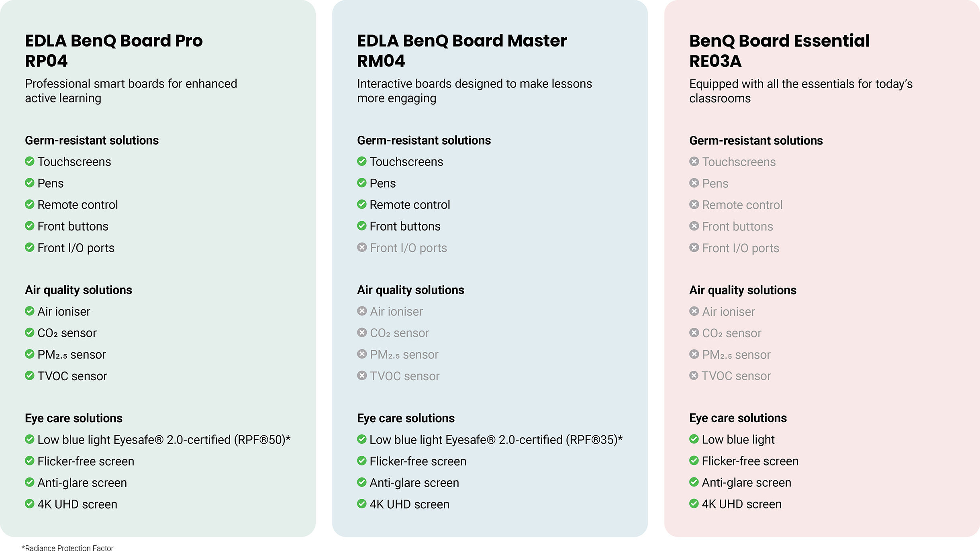Screen dimensions: 980x551
Task: Click green check beside RP04 Anti-glare screen
Action: (x=29, y=482)
